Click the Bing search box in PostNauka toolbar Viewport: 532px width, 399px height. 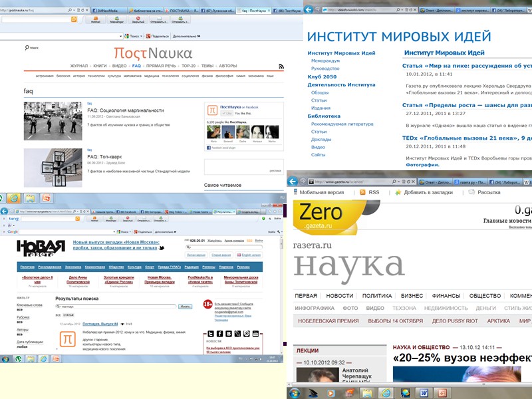point(36,20)
